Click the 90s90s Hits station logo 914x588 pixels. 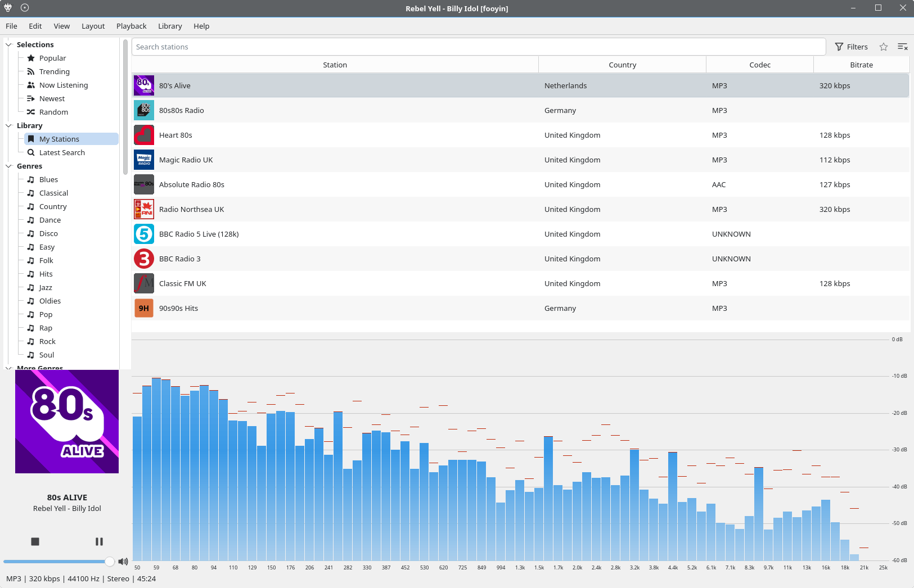pyautogui.click(x=144, y=308)
